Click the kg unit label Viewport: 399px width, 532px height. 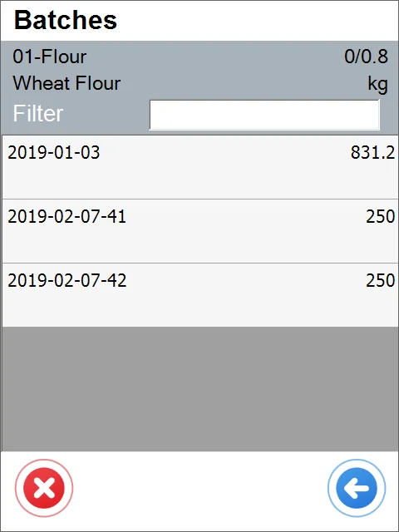tap(377, 84)
